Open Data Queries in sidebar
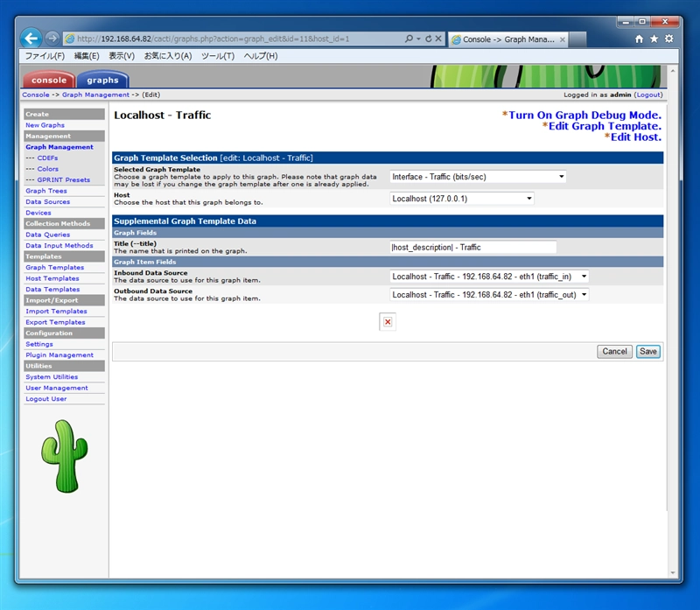Screen dimensions: 700x610 tap(48, 235)
